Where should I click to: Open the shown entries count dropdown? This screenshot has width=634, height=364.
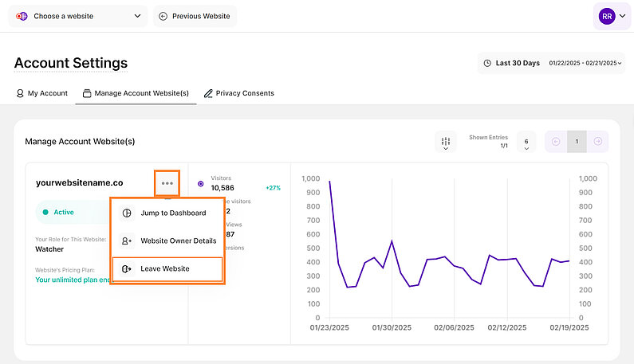526,143
